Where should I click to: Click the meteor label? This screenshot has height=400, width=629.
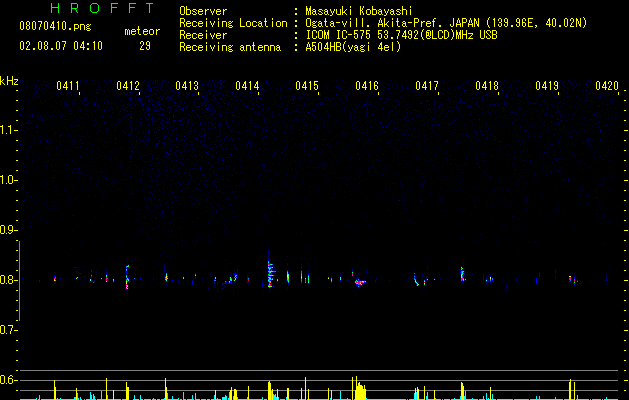142,31
